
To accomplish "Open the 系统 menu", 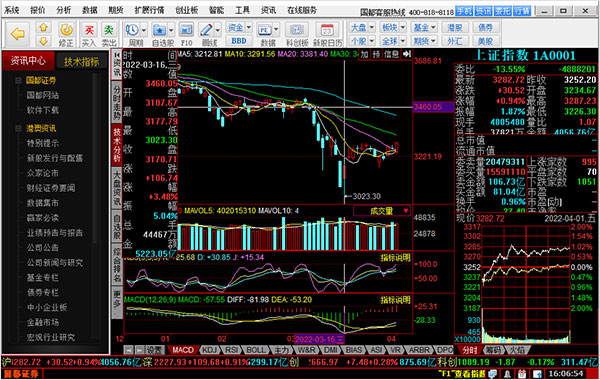I will [11, 10].
